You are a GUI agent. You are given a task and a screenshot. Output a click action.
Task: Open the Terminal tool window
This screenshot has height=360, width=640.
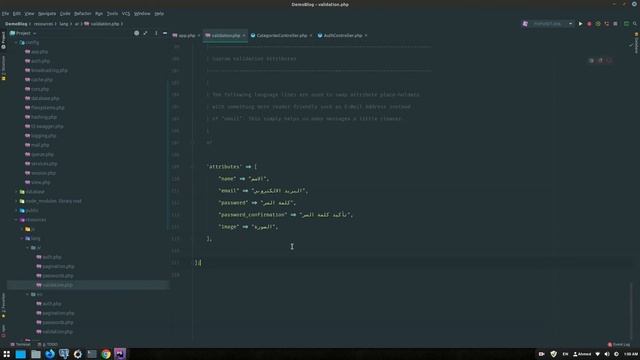[x=21, y=344]
